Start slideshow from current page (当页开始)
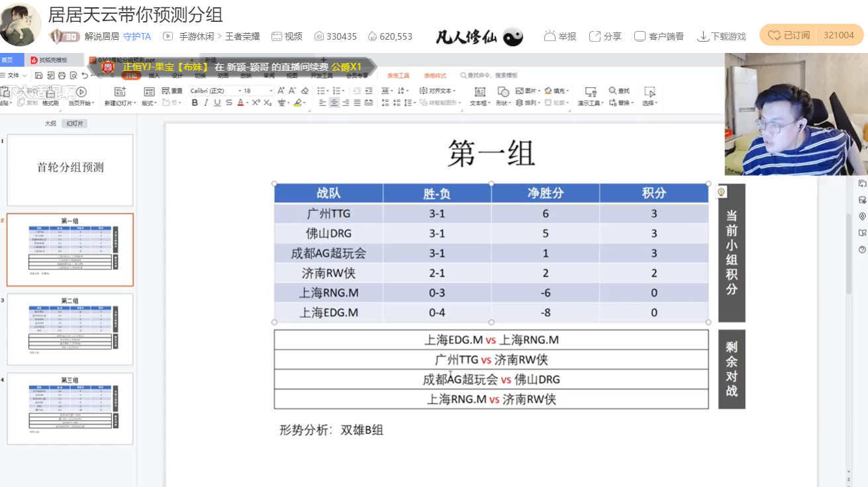The height and width of the screenshot is (487, 868). point(79,97)
